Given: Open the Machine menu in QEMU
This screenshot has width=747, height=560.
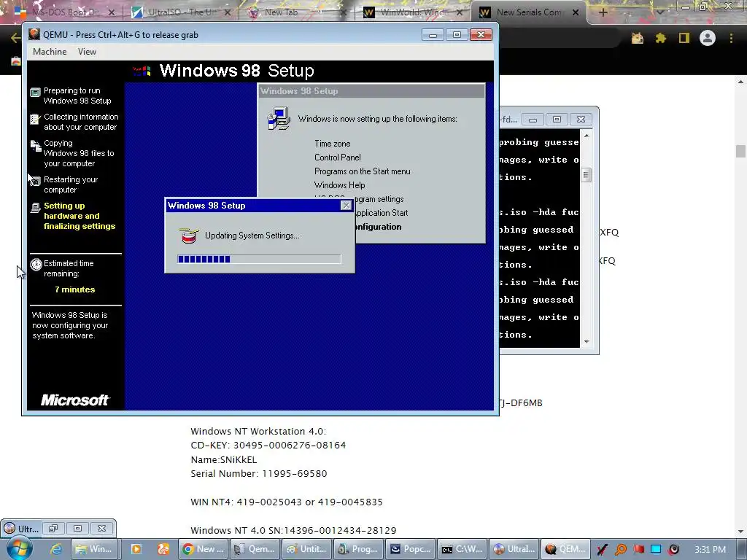Looking at the screenshot, I should pos(50,52).
